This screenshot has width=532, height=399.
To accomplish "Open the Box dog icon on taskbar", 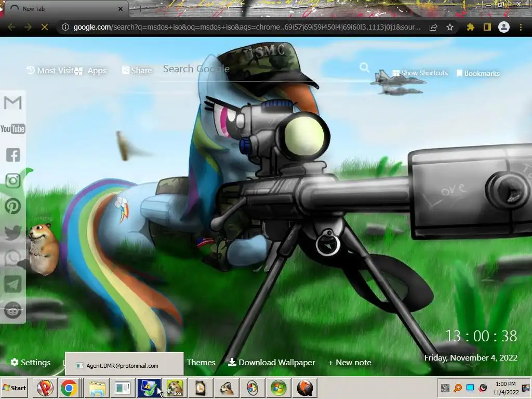I will [x=175, y=388].
